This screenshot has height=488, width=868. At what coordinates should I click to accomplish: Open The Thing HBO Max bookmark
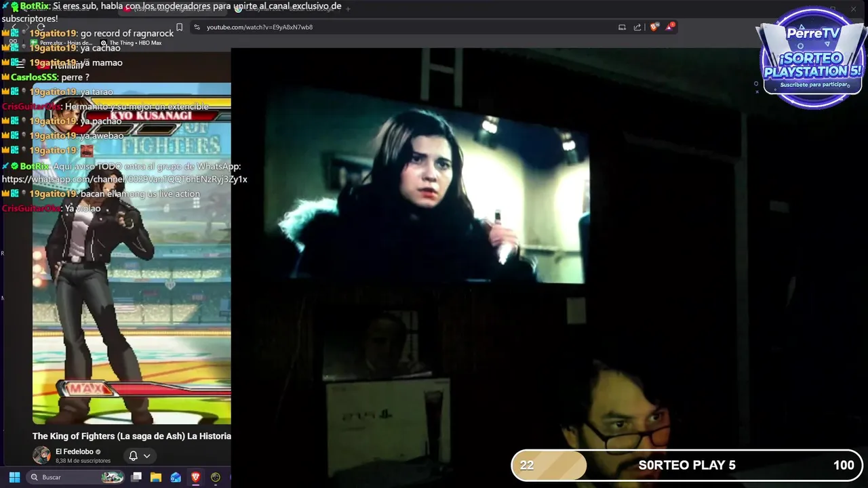(x=131, y=43)
